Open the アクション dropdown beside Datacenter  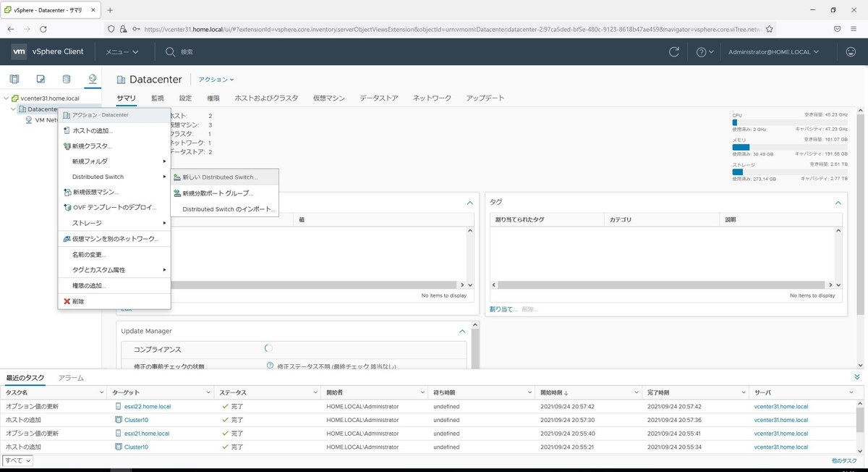(216, 80)
